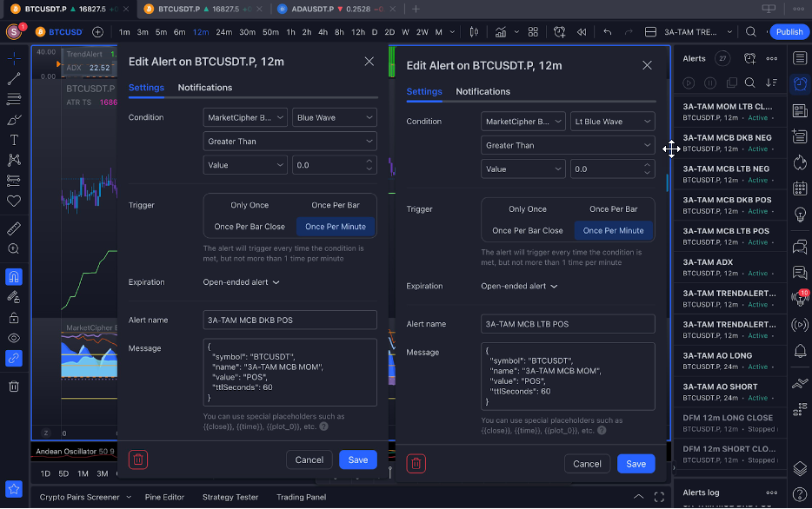Click Cancel in the left alert dialog
The image size is (812, 509).
point(309,459)
